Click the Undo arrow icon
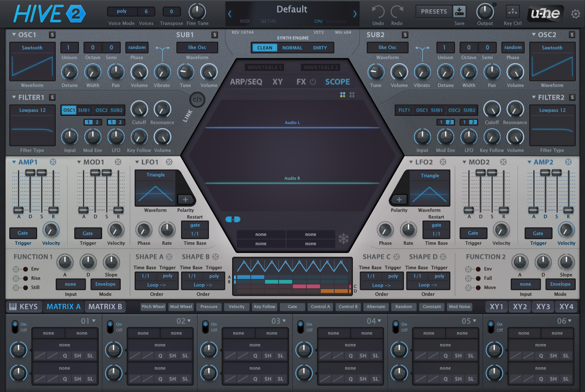Viewport: 585px width, 392px height. tap(378, 12)
